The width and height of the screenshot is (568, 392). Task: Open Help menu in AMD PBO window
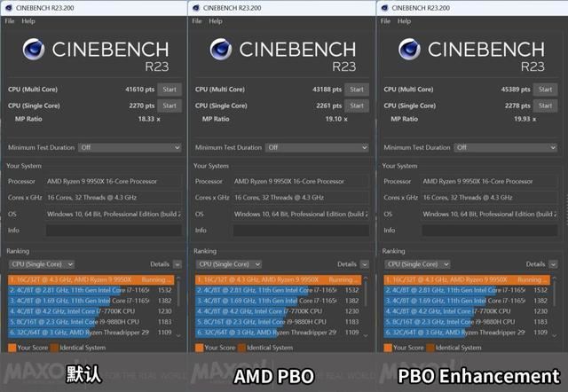click(x=216, y=21)
